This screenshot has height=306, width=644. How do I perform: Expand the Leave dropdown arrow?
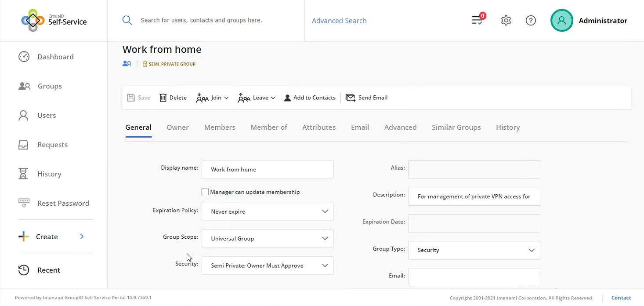273,98
